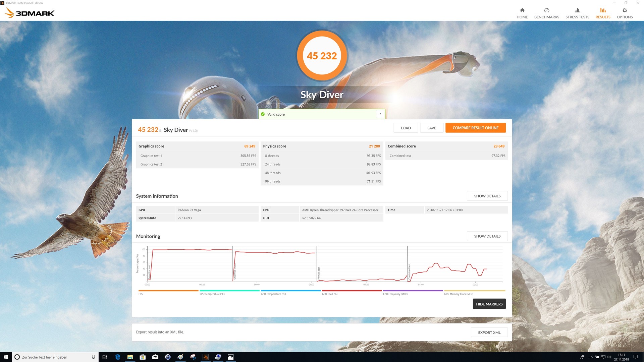Image resolution: width=644 pixels, height=362 pixels.
Task: Open the OPTIONS settings
Action: coord(625,13)
